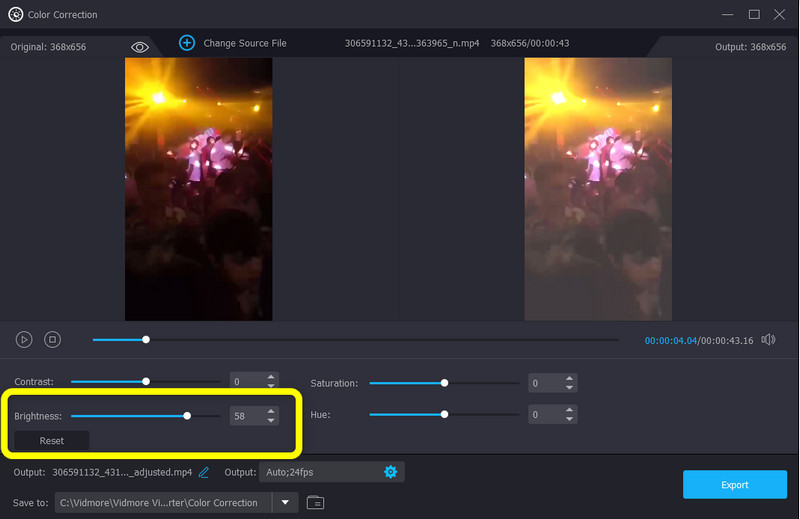Viewport: 800px width, 519px height.
Task: Expand the Save to path dropdown
Action: pyautogui.click(x=286, y=502)
